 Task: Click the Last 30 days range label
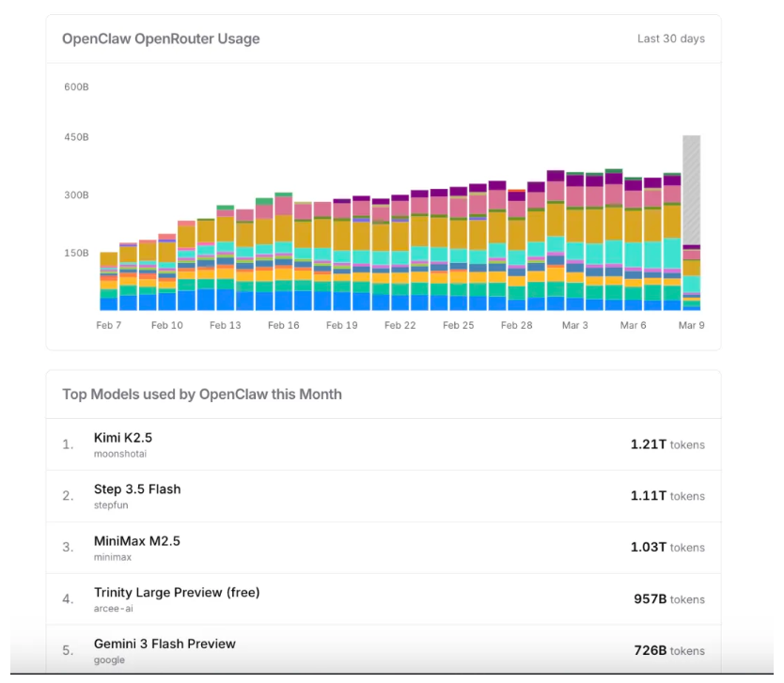pyautogui.click(x=670, y=39)
